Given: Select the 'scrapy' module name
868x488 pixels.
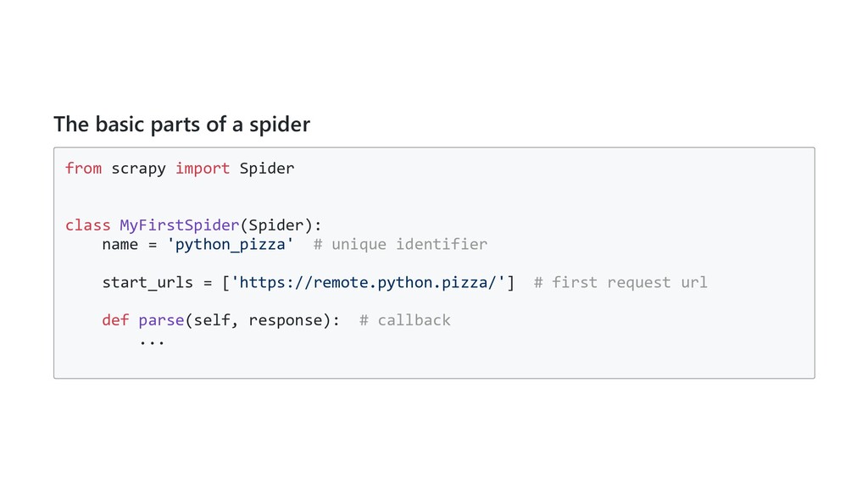Looking at the screenshot, I should pyautogui.click(x=138, y=168).
